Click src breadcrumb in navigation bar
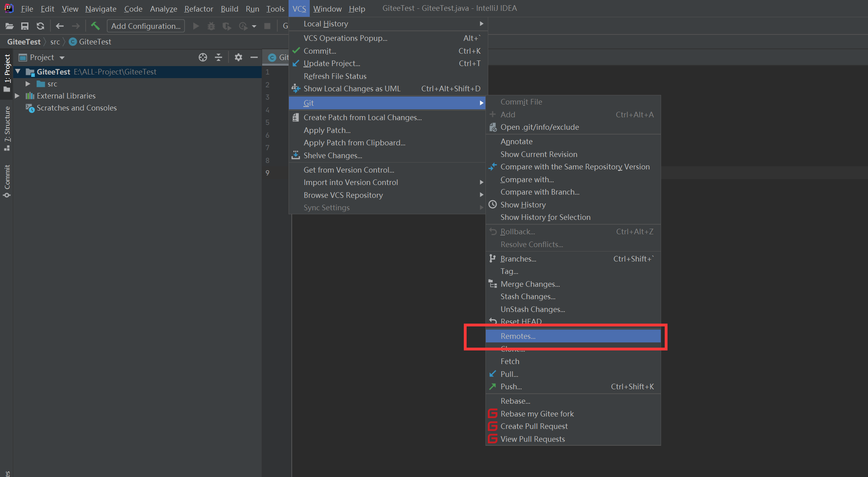 tap(55, 42)
